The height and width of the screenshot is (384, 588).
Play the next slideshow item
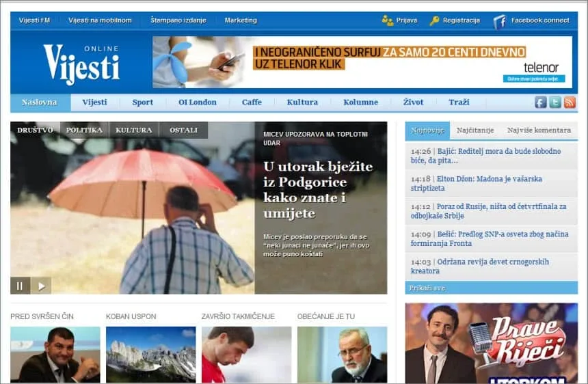pos(41,286)
